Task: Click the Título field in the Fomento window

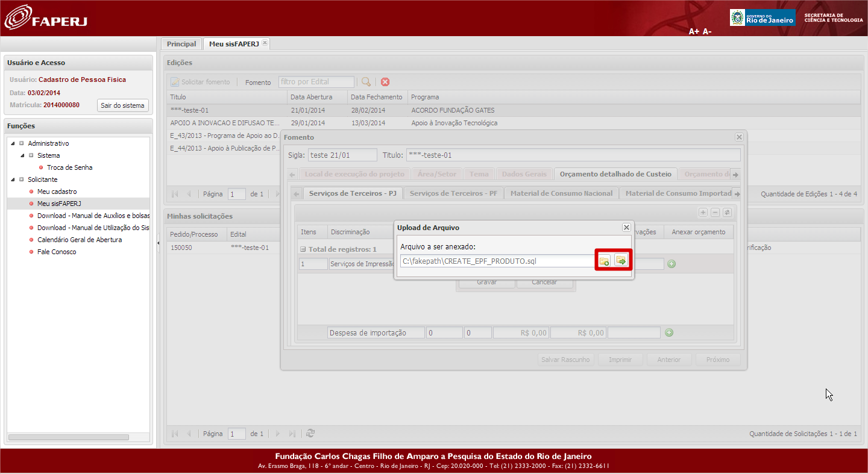Action: (x=573, y=155)
